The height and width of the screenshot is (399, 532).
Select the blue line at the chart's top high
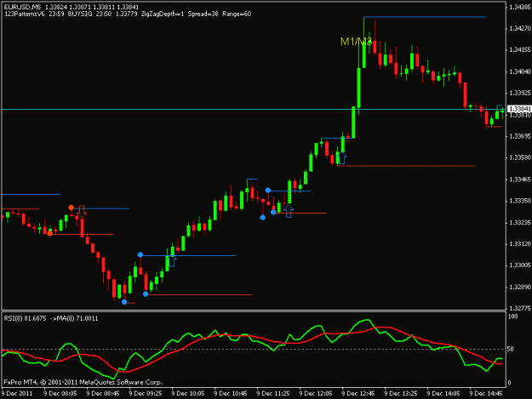(x=425, y=17)
